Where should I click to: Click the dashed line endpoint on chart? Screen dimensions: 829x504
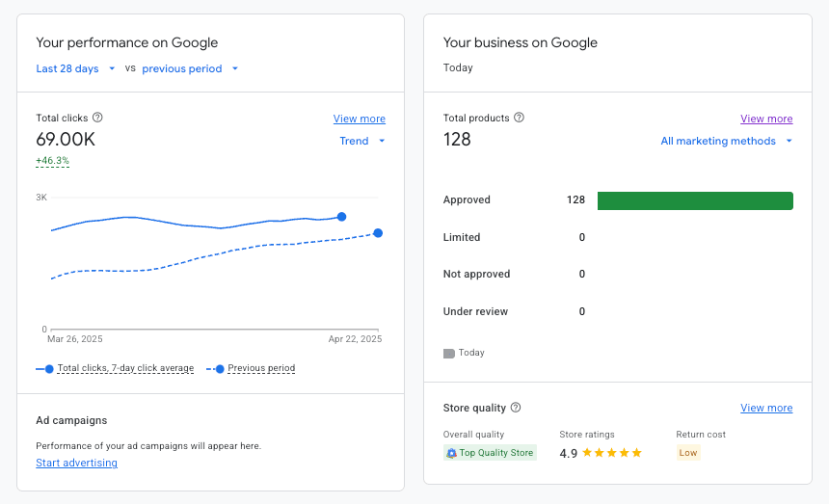pos(378,233)
